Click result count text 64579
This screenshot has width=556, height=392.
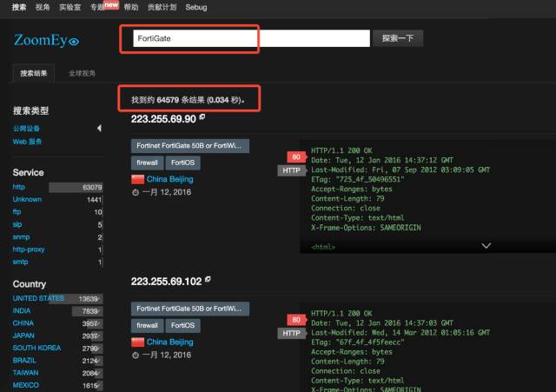pyautogui.click(x=168, y=100)
